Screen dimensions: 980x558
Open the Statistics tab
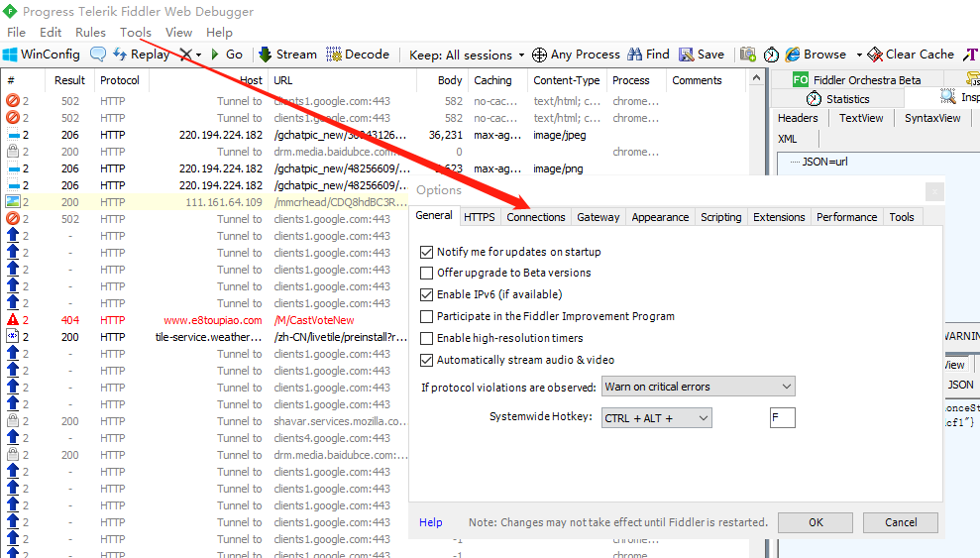point(837,99)
